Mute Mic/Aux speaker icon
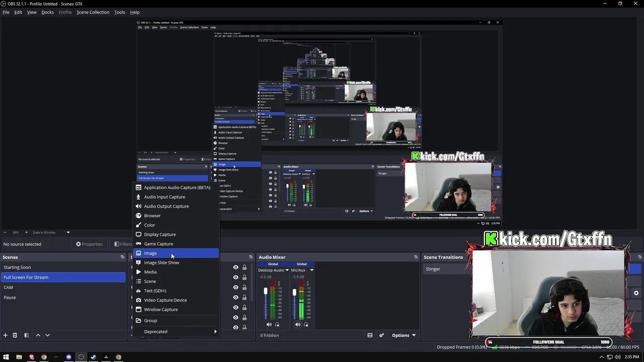Viewport: 644px width, 362px height. [x=297, y=325]
